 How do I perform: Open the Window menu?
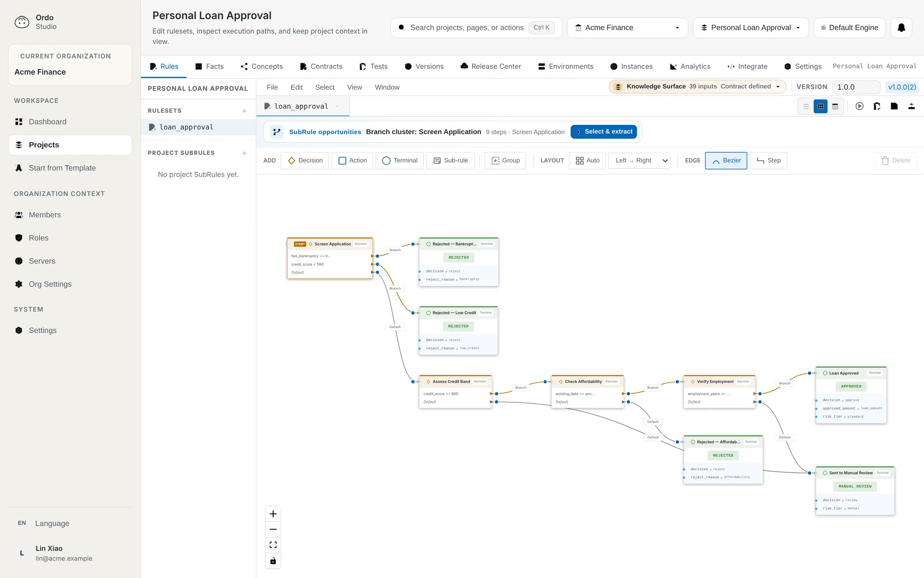tap(387, 87)
